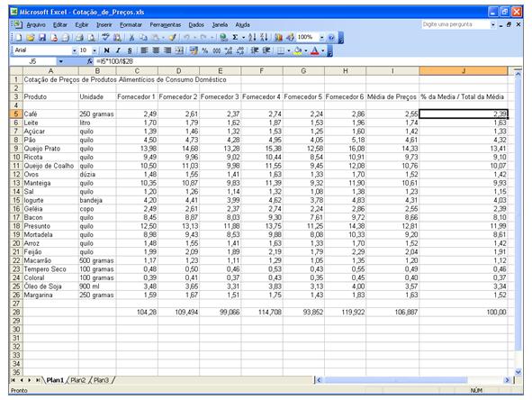Paste from the clipboard
This screenshot has height=400, width=532.
[x=156, y=37]
